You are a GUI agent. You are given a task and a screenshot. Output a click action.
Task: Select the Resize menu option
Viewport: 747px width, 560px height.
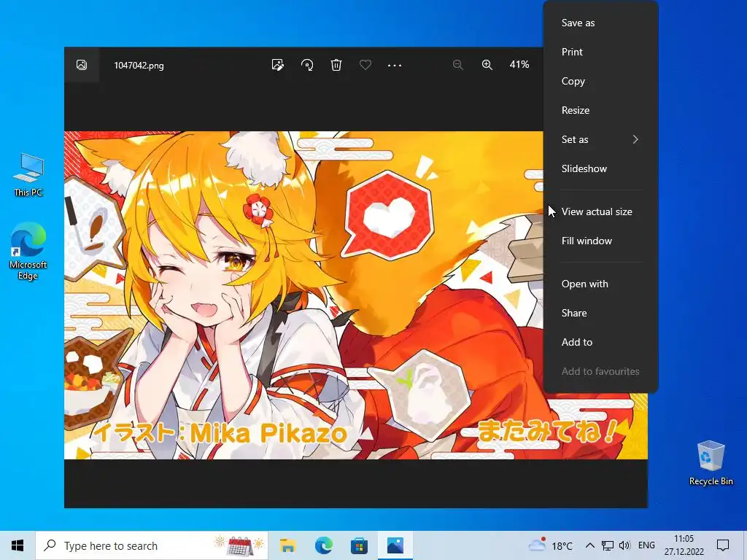601,110
